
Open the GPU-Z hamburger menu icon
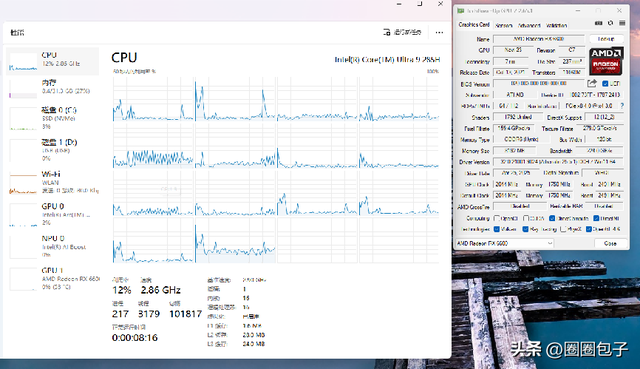[x=622, y=23]
